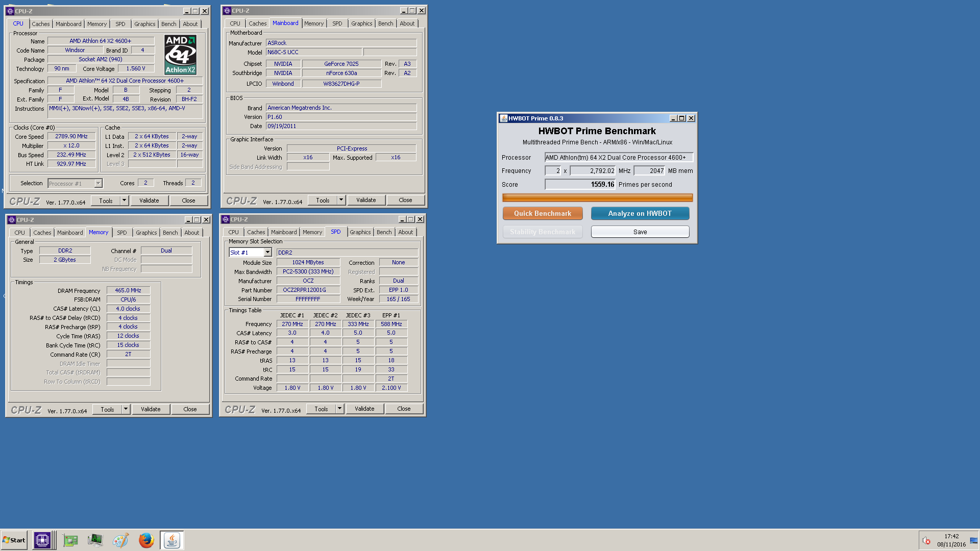Image resolution: width=980 pixels, height=551 pixels.
Task: Click the Core Voltage value 1.560 V
Action: pos(136,68)
